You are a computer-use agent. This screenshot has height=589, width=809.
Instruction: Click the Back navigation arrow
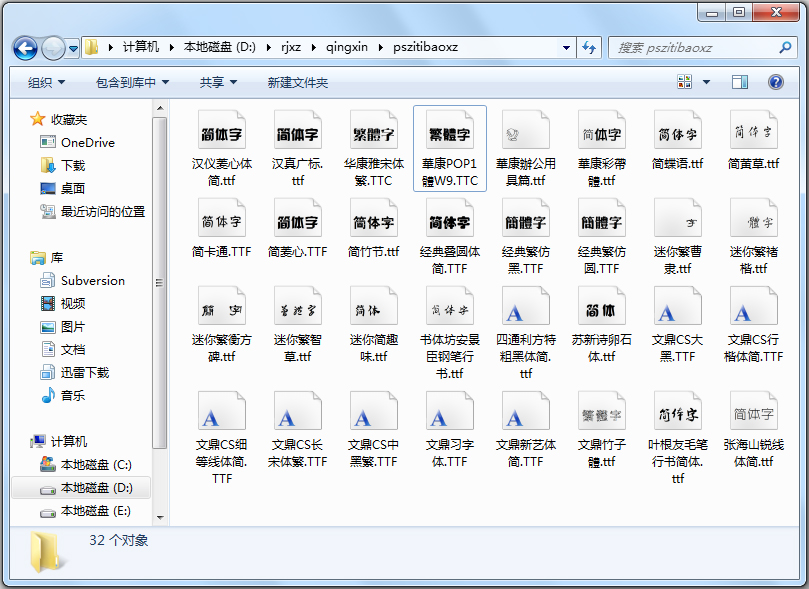click(26, 47)
